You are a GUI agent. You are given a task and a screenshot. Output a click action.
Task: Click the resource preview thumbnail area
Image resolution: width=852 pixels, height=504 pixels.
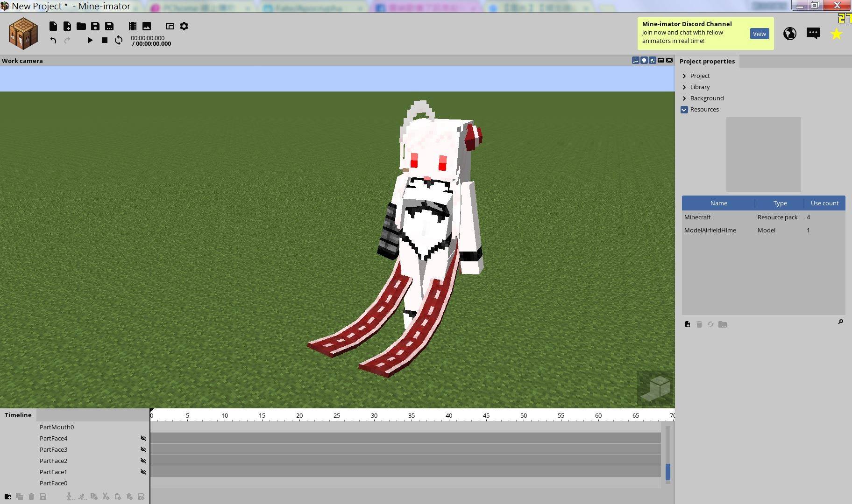[763, 154]
